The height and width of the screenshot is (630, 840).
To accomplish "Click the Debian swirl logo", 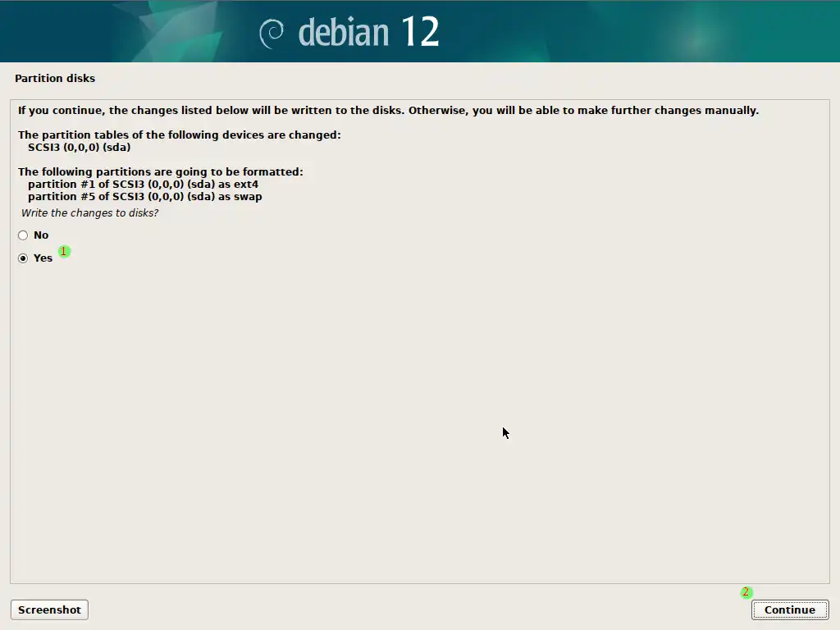I will click(x=272, y=33).
